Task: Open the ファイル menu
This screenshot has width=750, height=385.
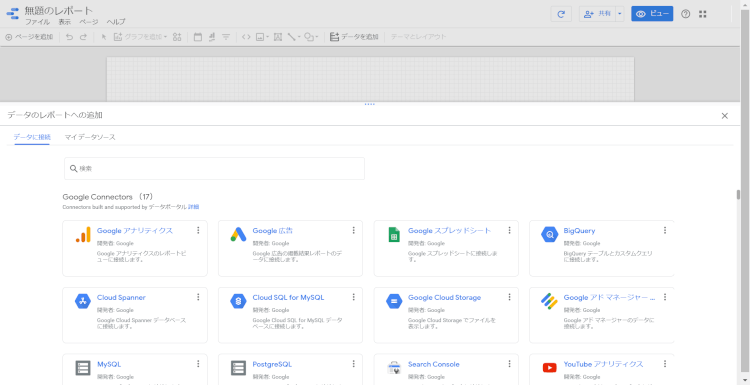Action: [x=37, y=22]
